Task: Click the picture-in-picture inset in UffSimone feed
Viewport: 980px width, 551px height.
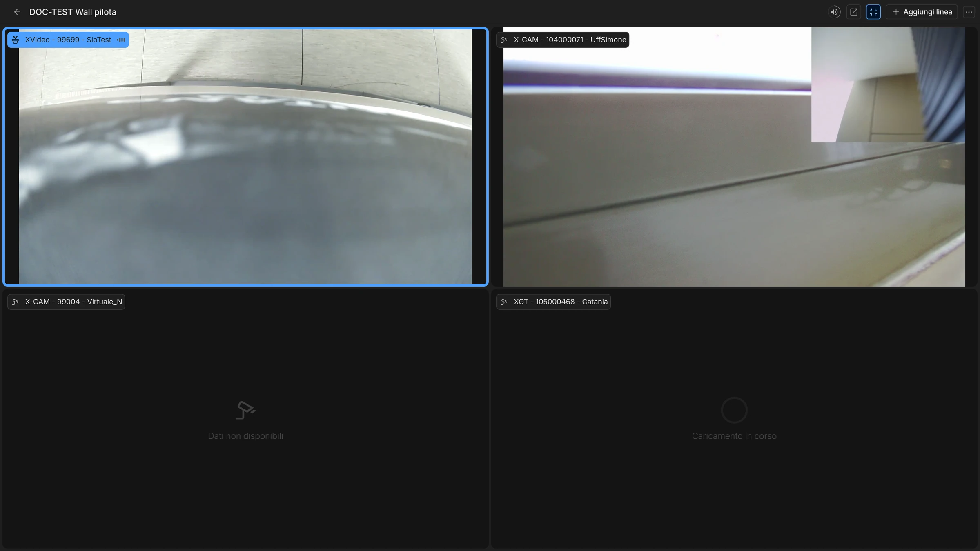Action: [x=888, y=84]
